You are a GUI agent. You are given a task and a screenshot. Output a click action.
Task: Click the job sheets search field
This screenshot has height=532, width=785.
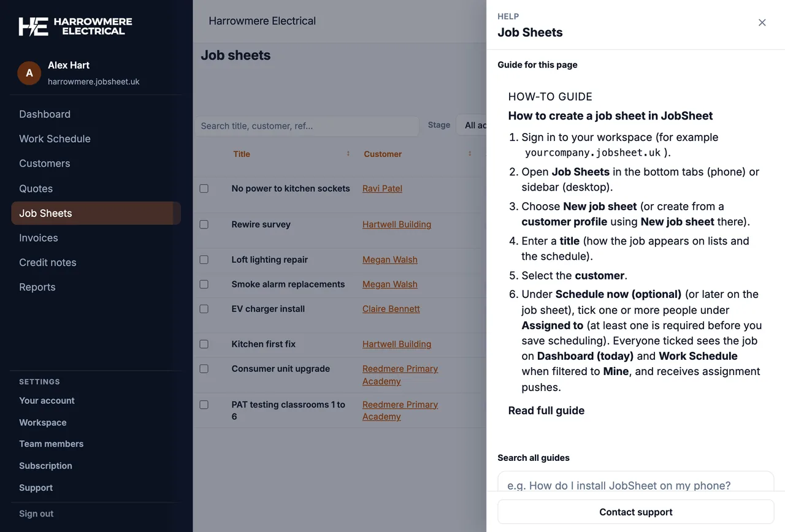[307, 126]
